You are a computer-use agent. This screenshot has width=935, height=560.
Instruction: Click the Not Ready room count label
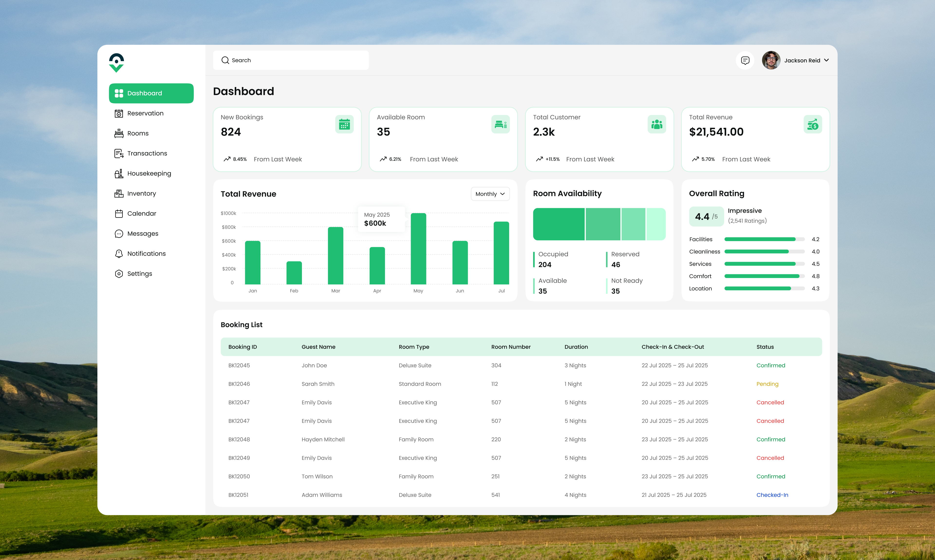click(627, 281)
